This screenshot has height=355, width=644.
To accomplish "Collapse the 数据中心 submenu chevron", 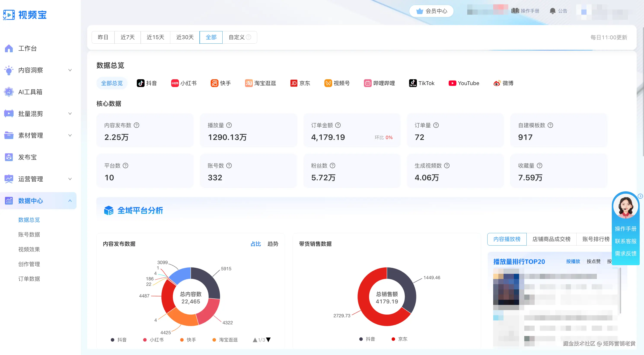I will click(70, 201).
